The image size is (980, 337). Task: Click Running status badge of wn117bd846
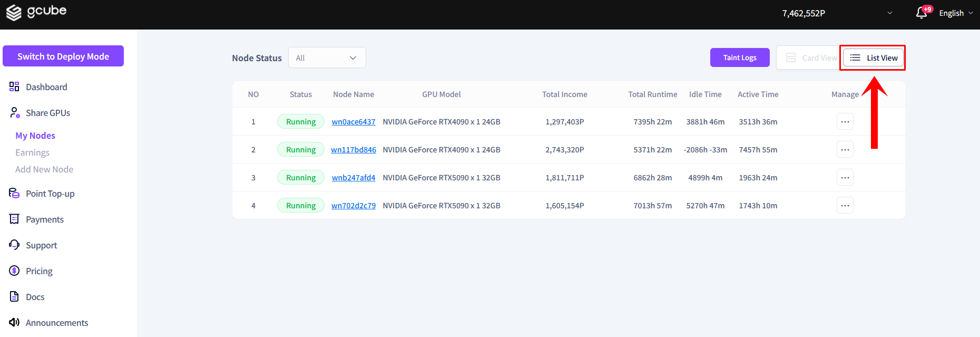coord(301,150)
